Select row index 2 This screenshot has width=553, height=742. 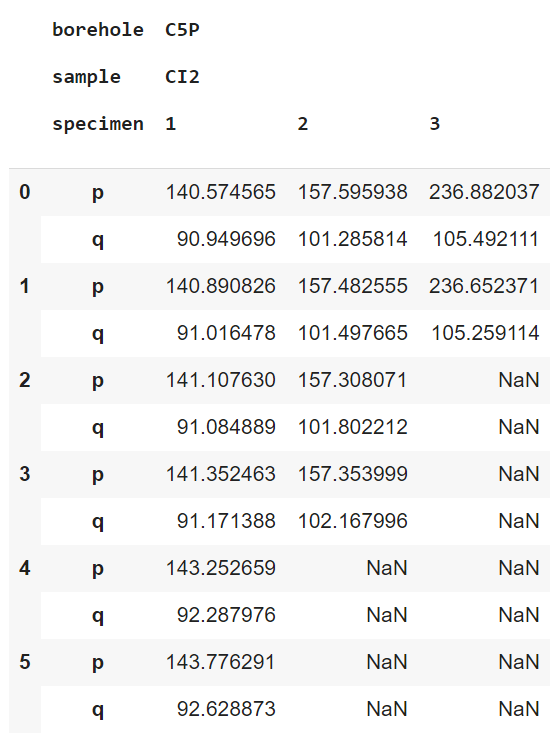pos(25,380)
